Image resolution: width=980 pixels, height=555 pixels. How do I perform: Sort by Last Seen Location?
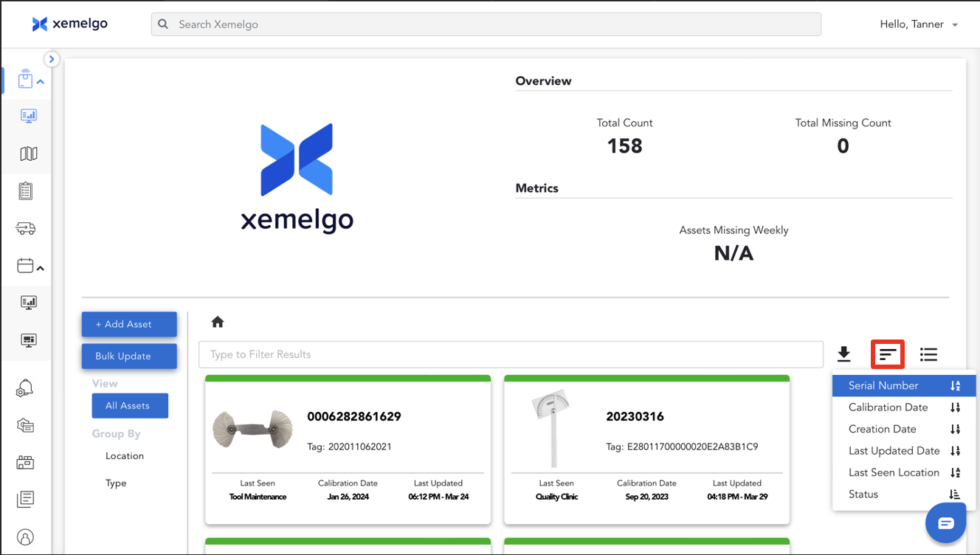904,472
